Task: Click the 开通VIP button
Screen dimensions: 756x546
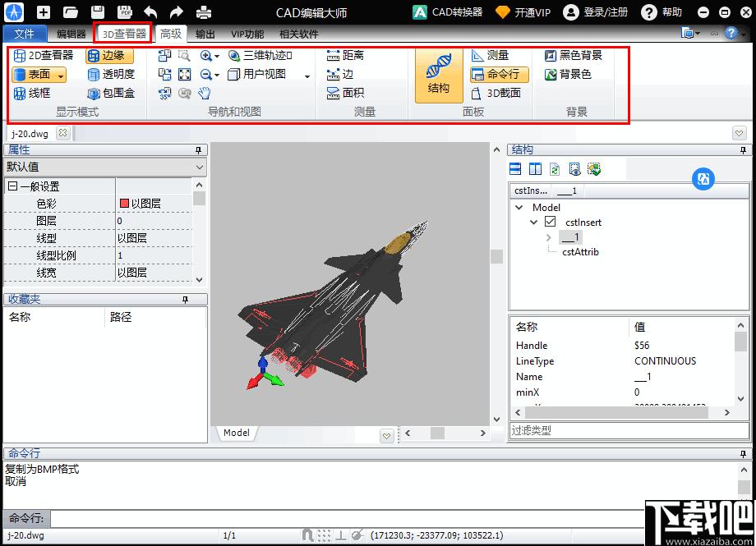Action: (523, 12)
